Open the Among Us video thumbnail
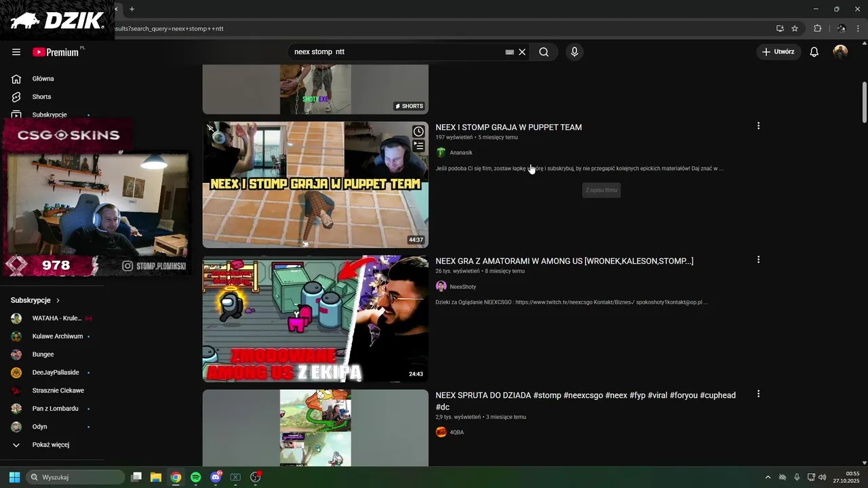 [x=315, y=319]
